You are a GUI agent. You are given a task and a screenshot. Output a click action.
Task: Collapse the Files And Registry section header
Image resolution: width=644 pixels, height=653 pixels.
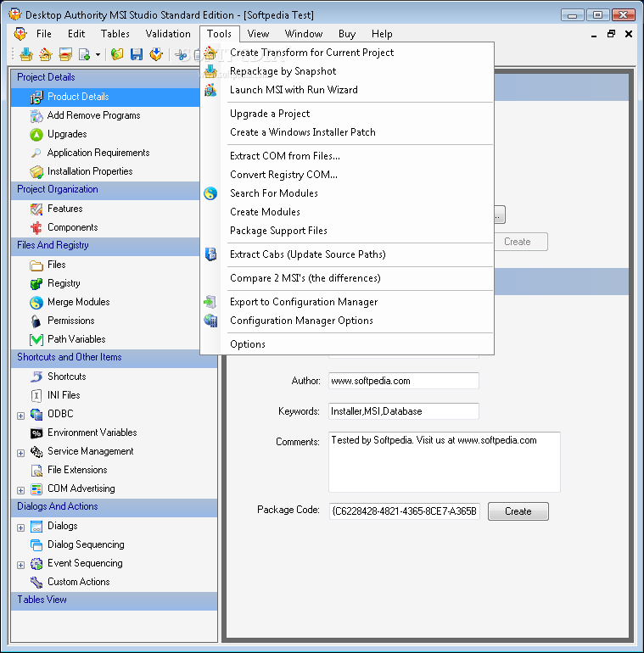[105, 246]
